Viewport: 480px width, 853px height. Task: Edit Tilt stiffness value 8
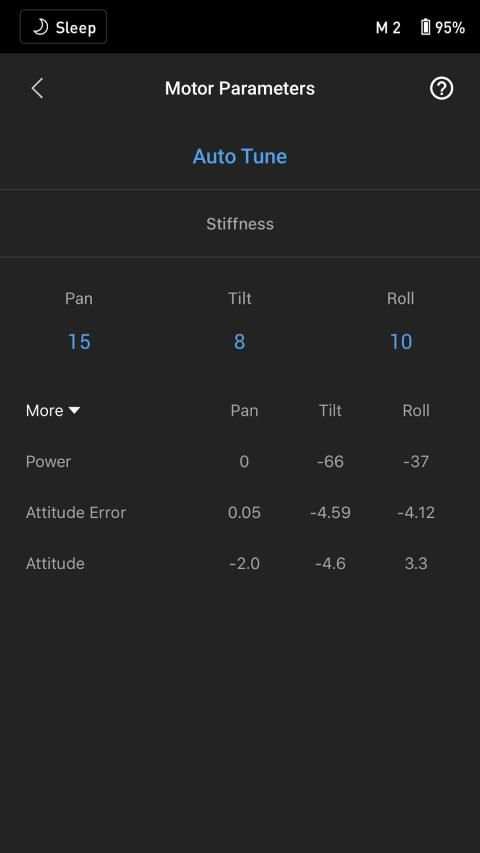(x=239, y=342)
